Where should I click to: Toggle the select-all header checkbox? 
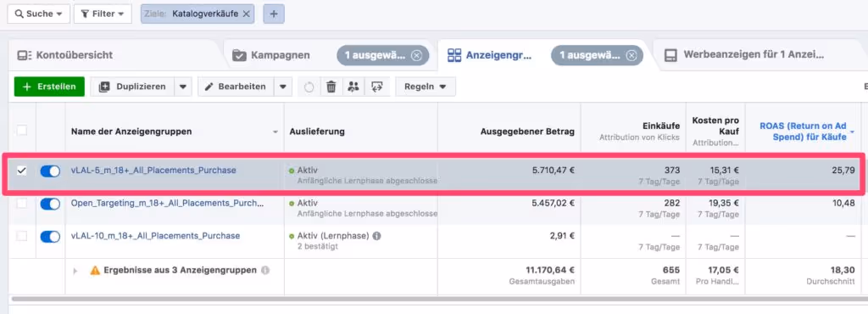21,130
